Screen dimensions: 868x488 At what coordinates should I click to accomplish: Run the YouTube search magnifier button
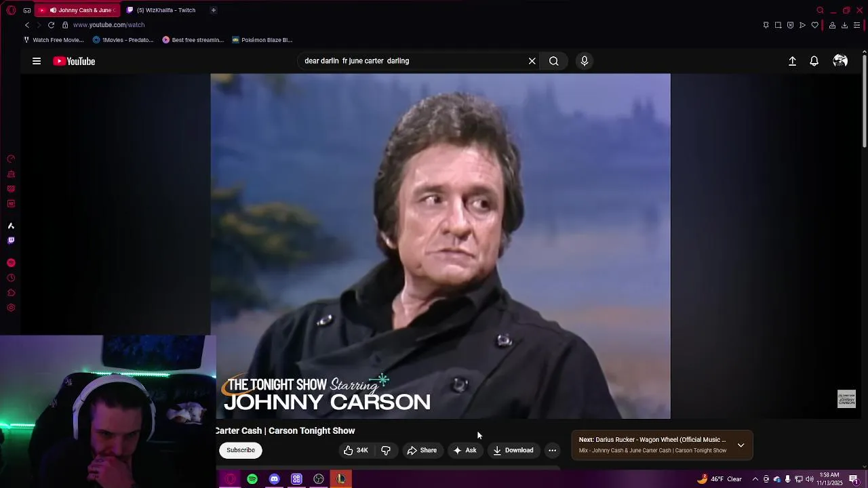click(x=554, y=61)
